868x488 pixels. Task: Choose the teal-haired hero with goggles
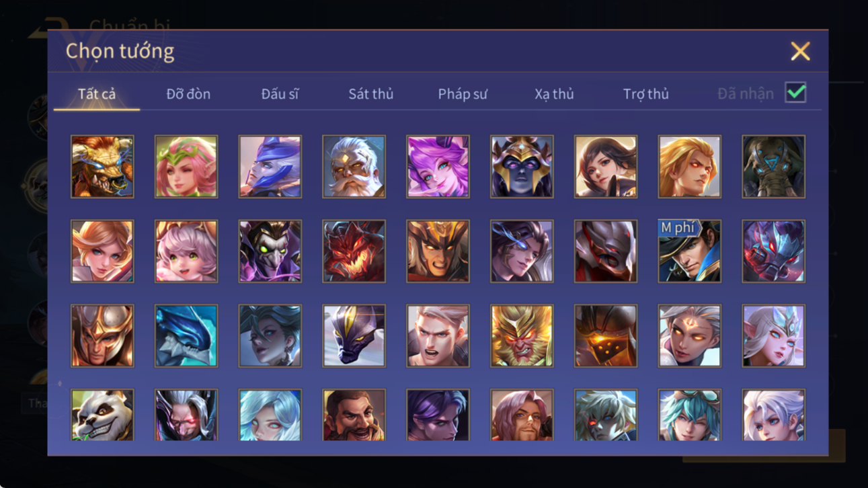[x=689, y=415]
